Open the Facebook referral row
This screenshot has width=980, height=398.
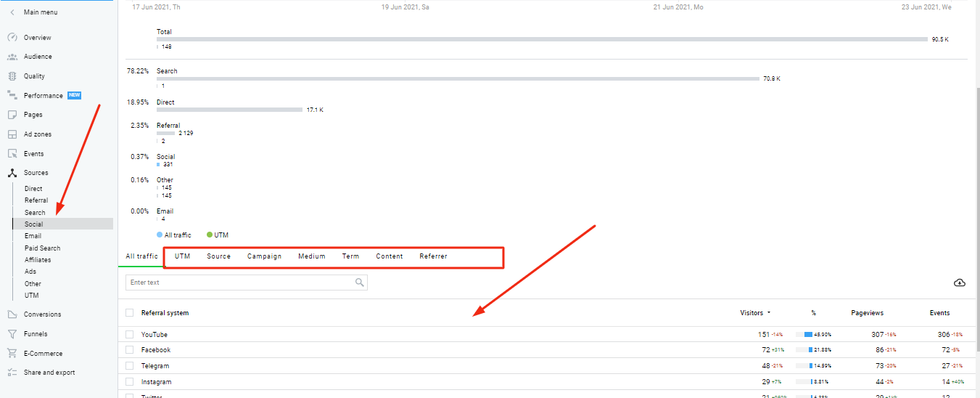(156, 350)
